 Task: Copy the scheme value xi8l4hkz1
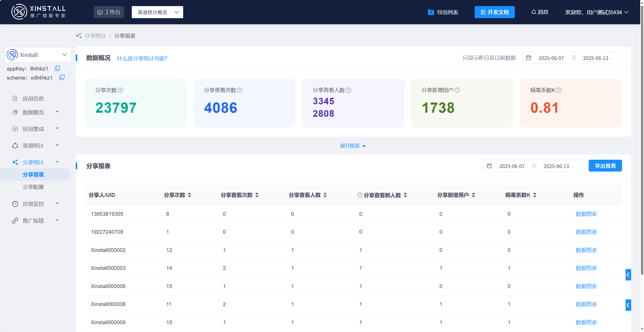click(62, 77)
